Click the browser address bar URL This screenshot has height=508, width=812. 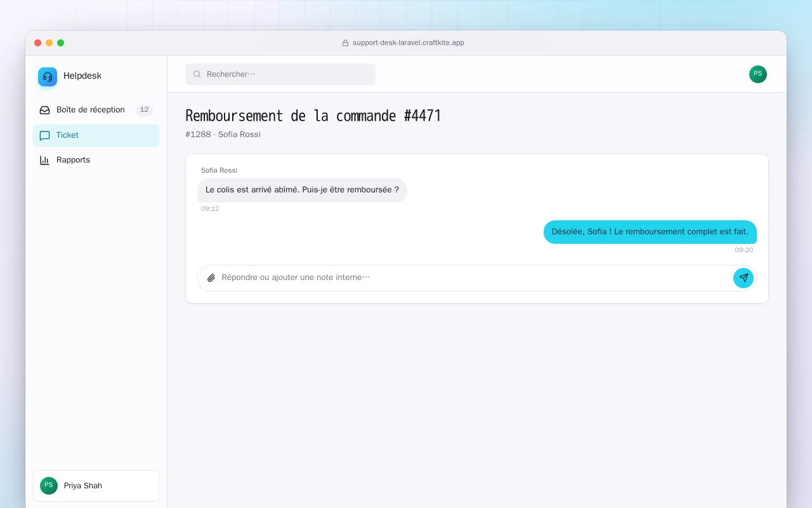pyautogui.click(x=409, y=43)
